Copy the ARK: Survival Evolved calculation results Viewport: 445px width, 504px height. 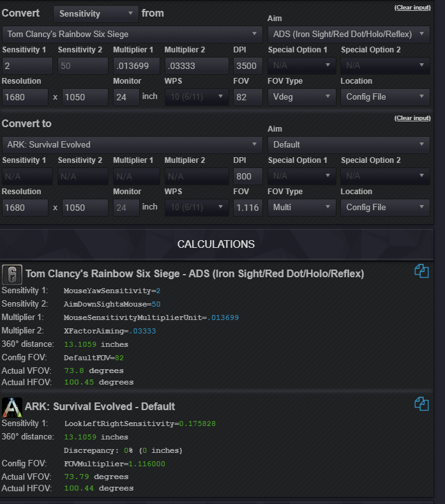point(421,404)
